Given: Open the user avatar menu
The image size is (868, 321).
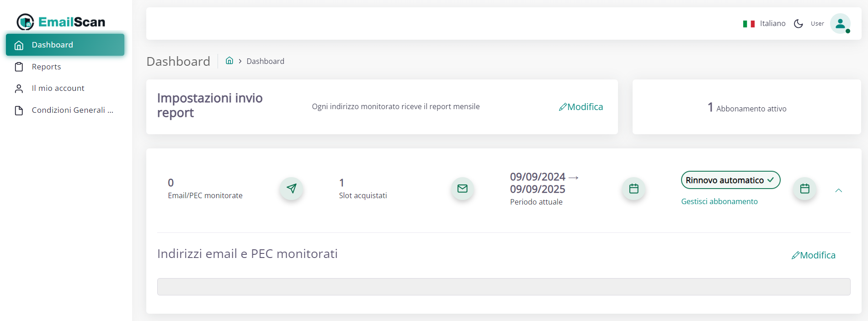Looking at the screenshot, I should [840, 24].
